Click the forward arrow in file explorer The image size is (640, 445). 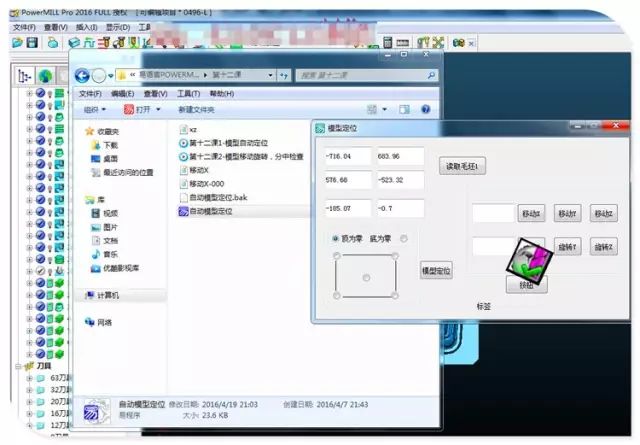click(x=99, y=76)
